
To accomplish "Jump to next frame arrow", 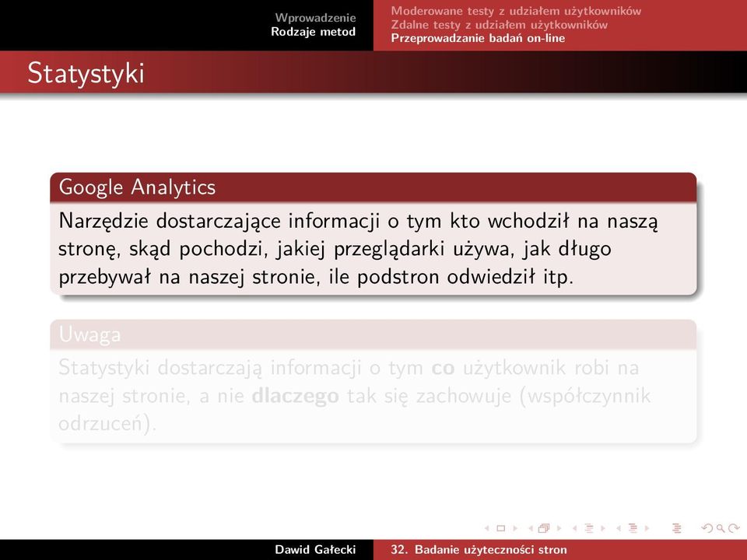I will point(559,528).
